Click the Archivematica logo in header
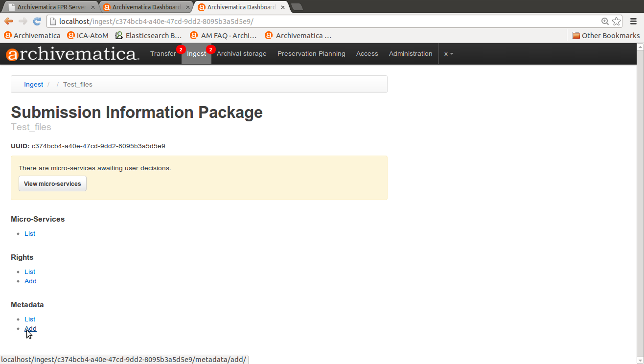 click(72, 54)
